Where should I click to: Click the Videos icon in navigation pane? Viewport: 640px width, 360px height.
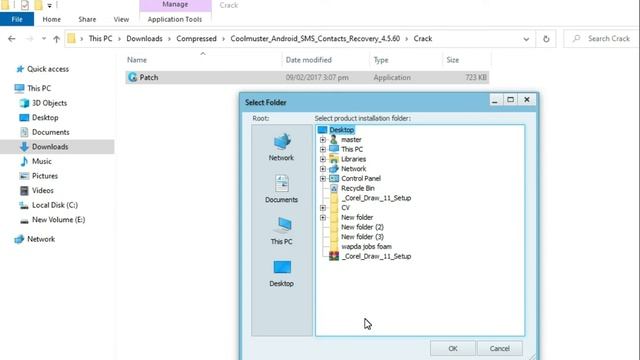24,191
